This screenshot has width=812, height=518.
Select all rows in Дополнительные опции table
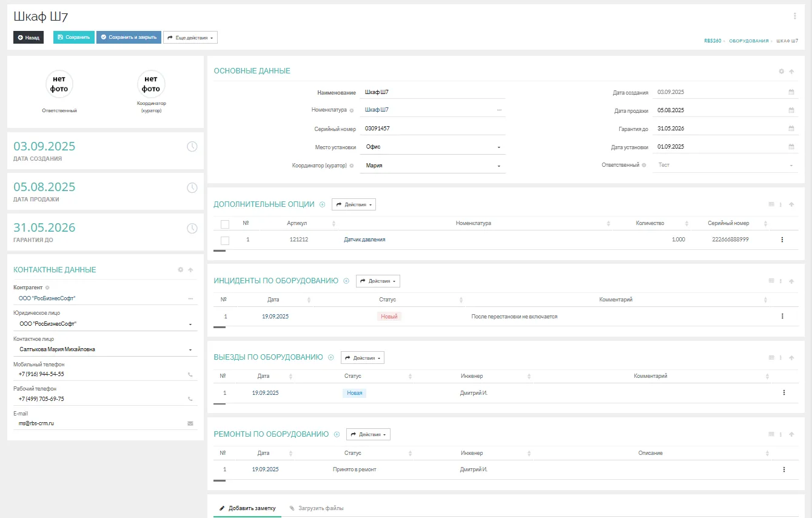tap(225, 224)
